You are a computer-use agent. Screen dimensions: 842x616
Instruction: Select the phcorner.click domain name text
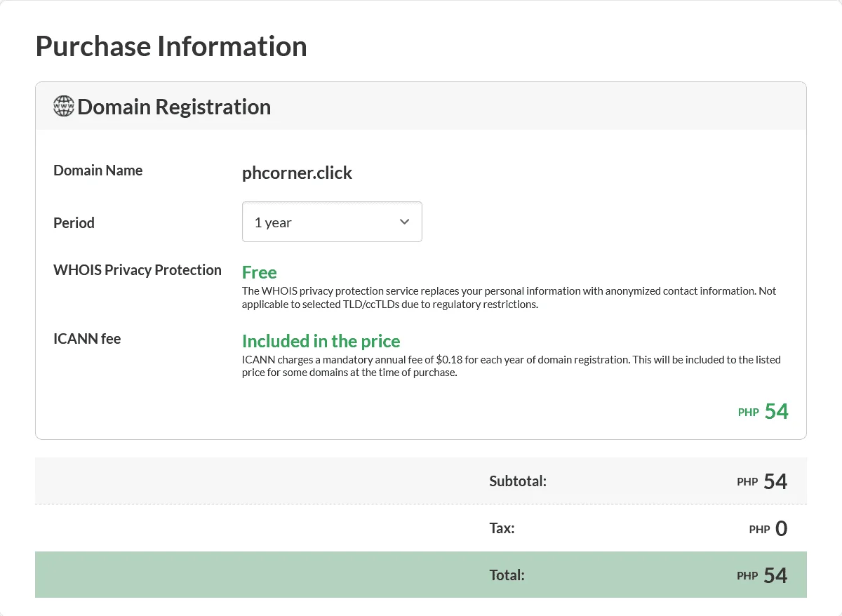(x=298, y=173)
